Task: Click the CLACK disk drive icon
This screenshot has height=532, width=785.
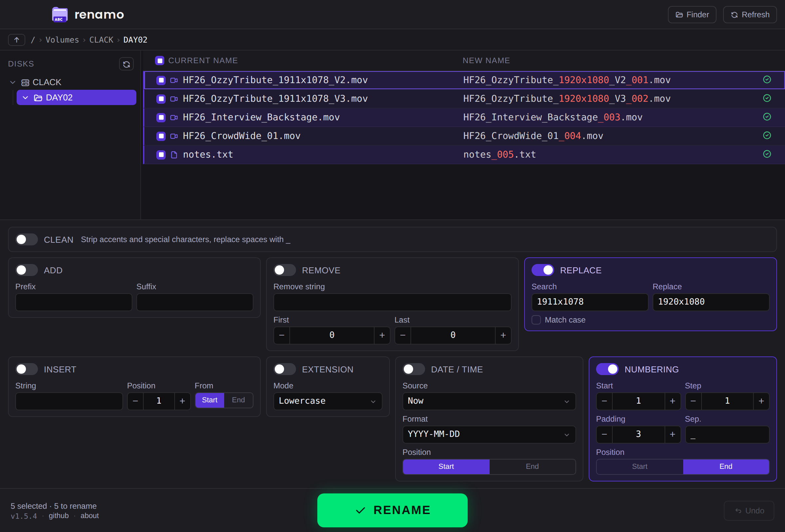Action: pos(25,82)
